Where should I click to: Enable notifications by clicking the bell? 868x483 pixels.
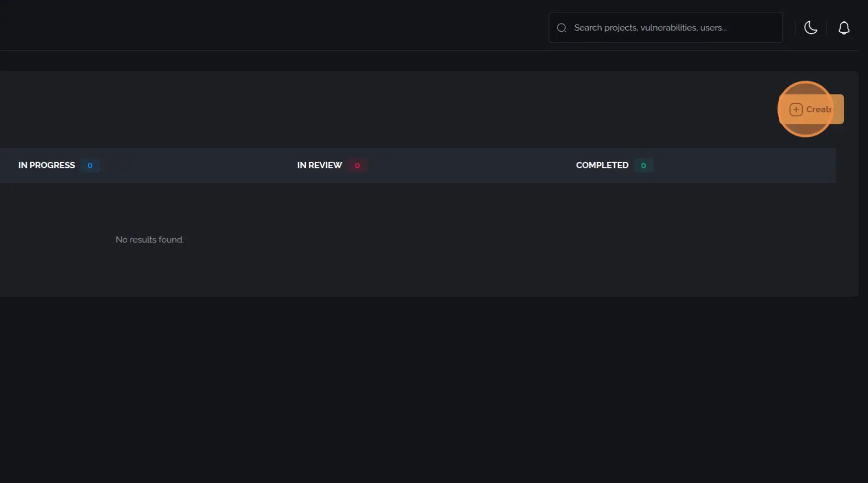(844, 28)
